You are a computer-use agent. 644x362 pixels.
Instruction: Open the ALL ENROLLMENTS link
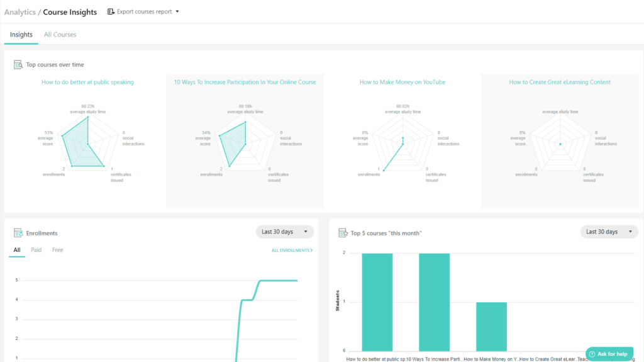pos(292,250)
